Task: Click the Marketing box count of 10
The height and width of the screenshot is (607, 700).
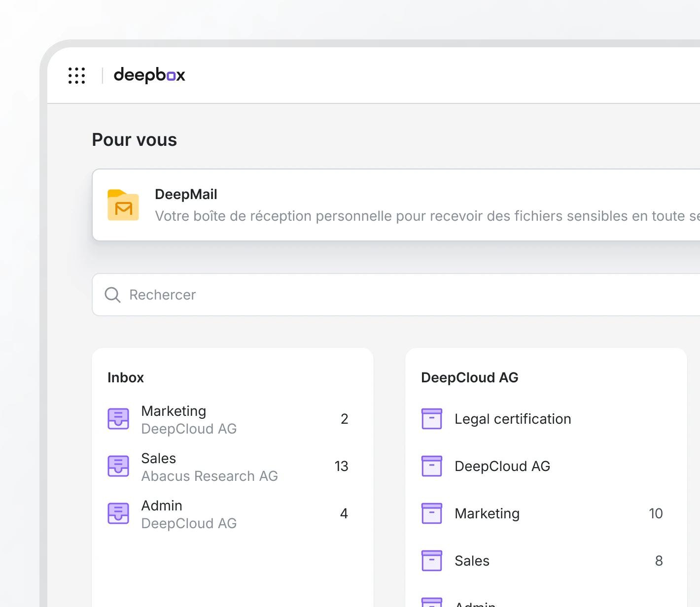Action: click(656, 513)
